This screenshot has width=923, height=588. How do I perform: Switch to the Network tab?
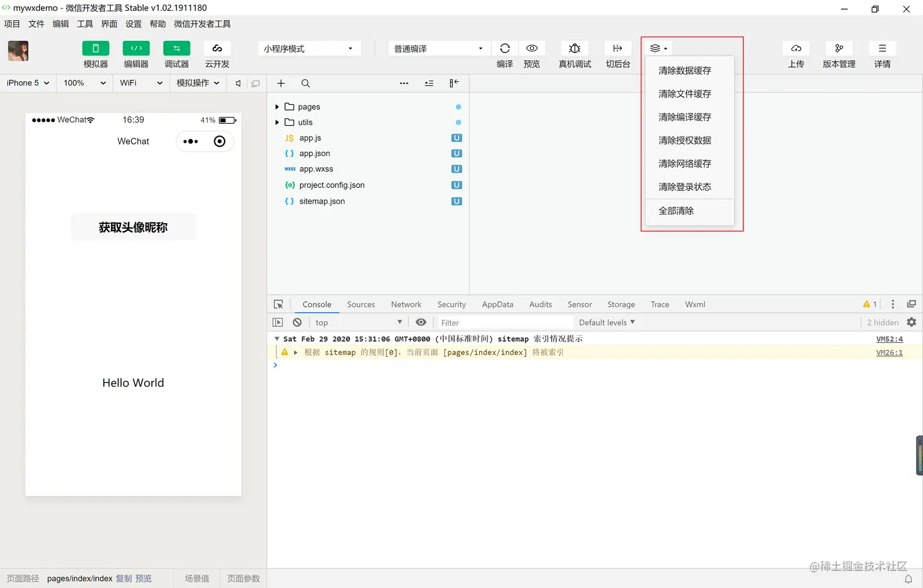[x=406, y=304]
